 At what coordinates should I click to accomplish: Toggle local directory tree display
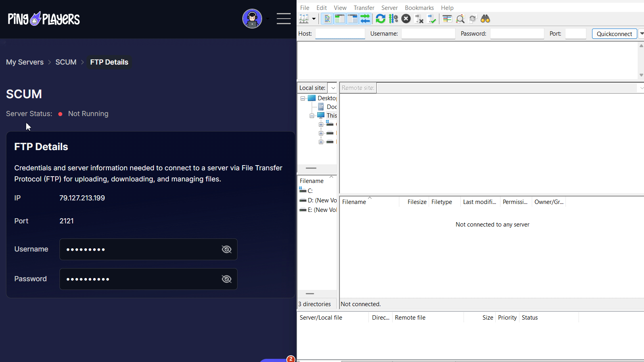pos(340,19)
